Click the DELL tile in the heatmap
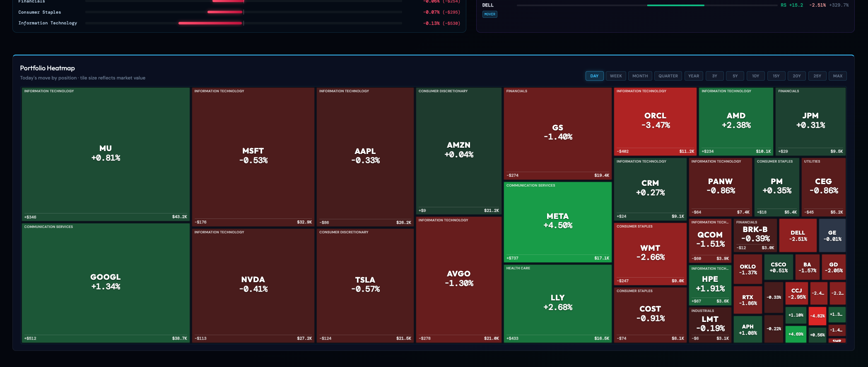 pyautogui.click(x=798, y=235)
